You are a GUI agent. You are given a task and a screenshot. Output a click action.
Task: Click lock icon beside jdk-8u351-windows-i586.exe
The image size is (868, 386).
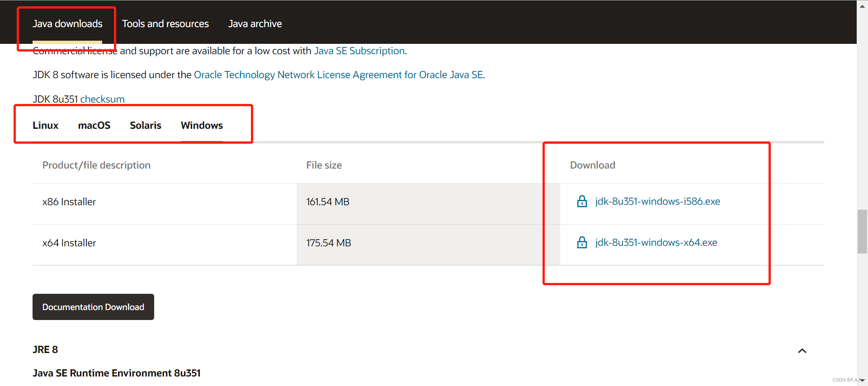582,201
